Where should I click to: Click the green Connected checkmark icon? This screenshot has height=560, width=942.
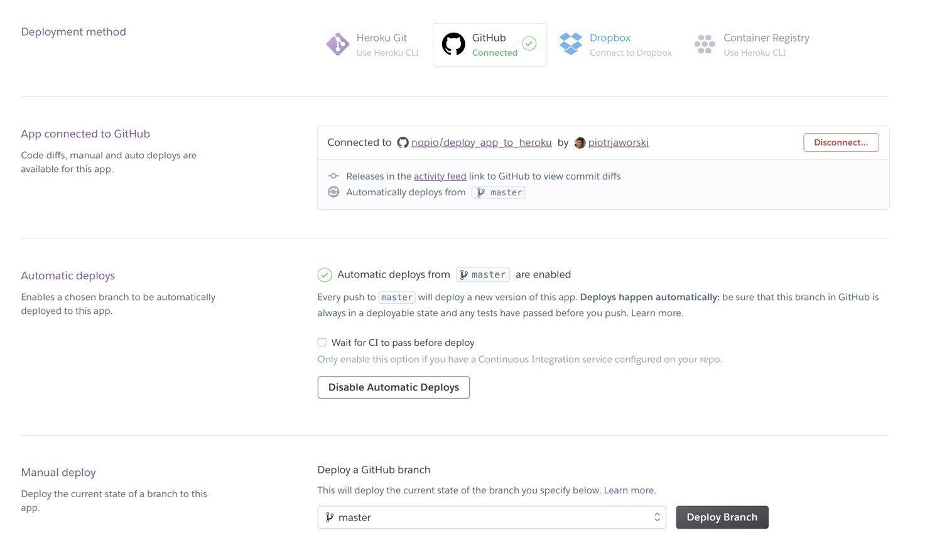click(529, 43)
